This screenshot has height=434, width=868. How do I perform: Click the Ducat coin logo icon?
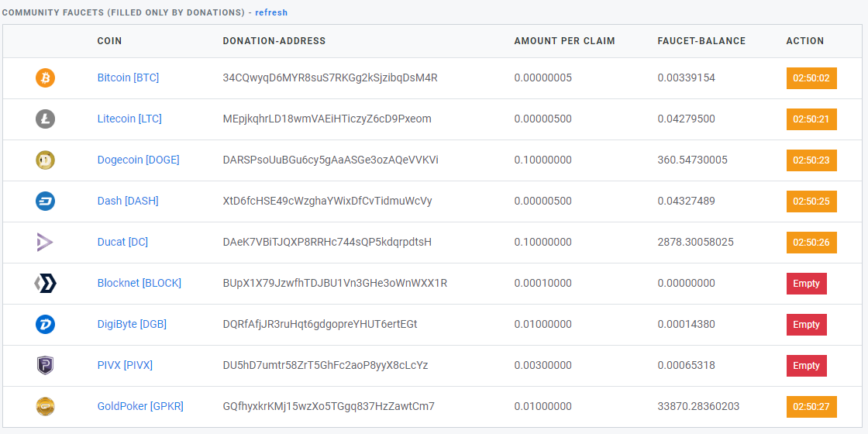[45, 242]
